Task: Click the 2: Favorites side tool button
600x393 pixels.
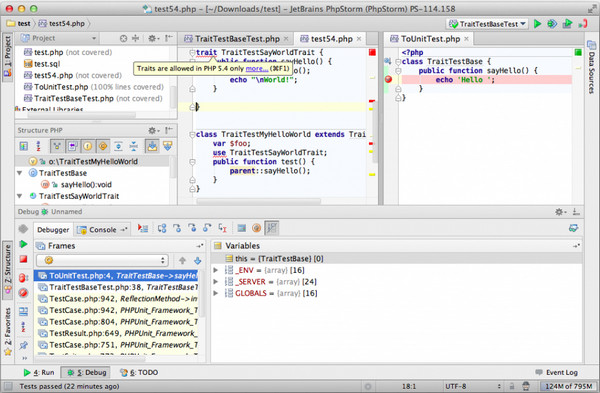Action: tap(8, 331)
